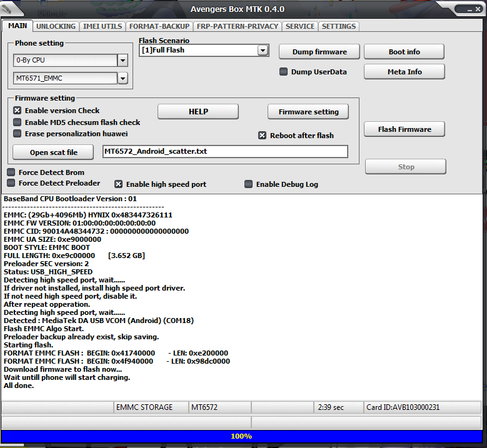Click the Firmware setting button
Screen dimensions: 487x448
point(308,111)
